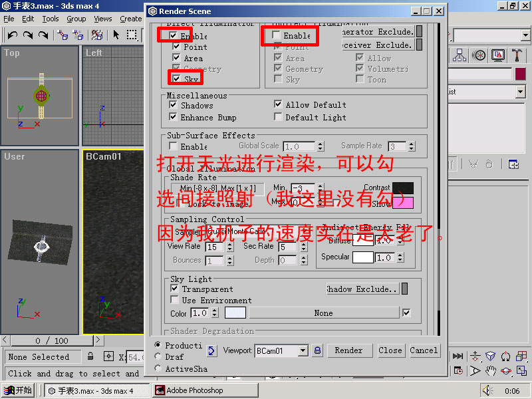The image size is (532, 399).
Task: Open the Display command panel
Action: [x=497, y=55]
